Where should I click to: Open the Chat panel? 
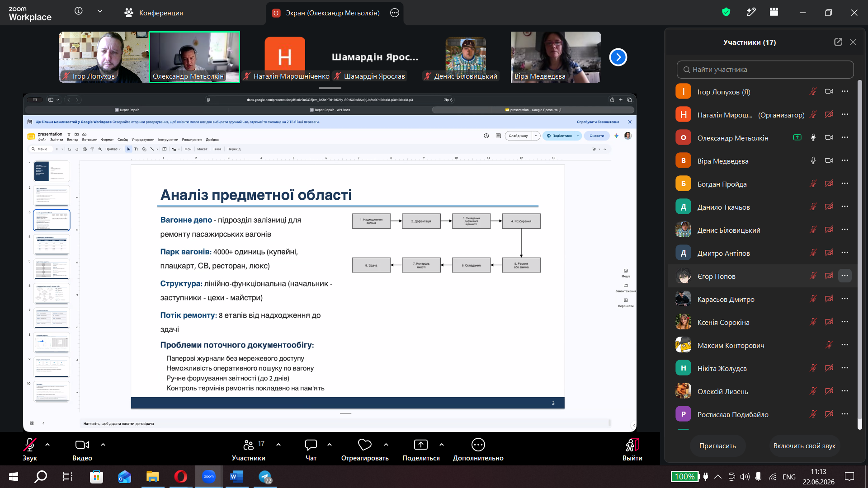point(311,449)
